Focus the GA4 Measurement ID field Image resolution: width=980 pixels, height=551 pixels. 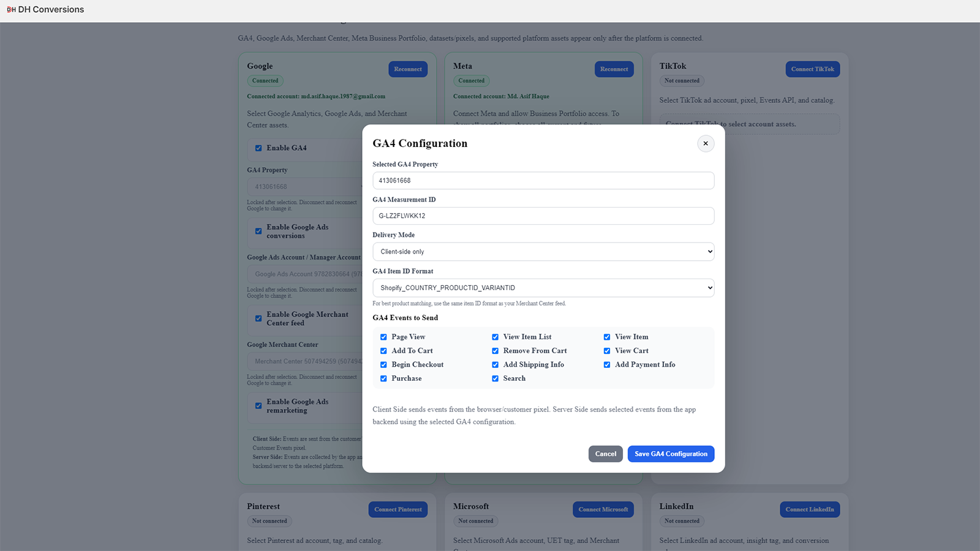[543, 216]
